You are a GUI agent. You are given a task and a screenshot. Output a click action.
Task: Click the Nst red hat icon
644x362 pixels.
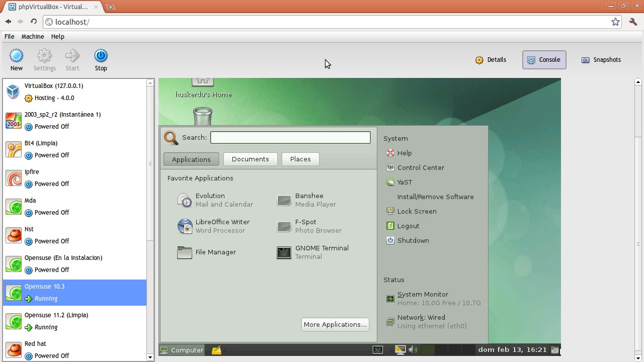coord(14,235)
